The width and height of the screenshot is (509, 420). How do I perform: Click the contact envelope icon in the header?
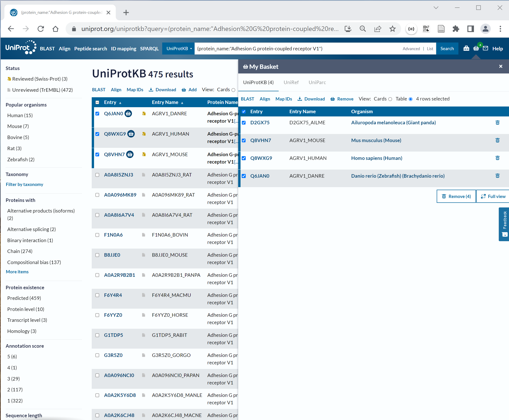[485, 48]
